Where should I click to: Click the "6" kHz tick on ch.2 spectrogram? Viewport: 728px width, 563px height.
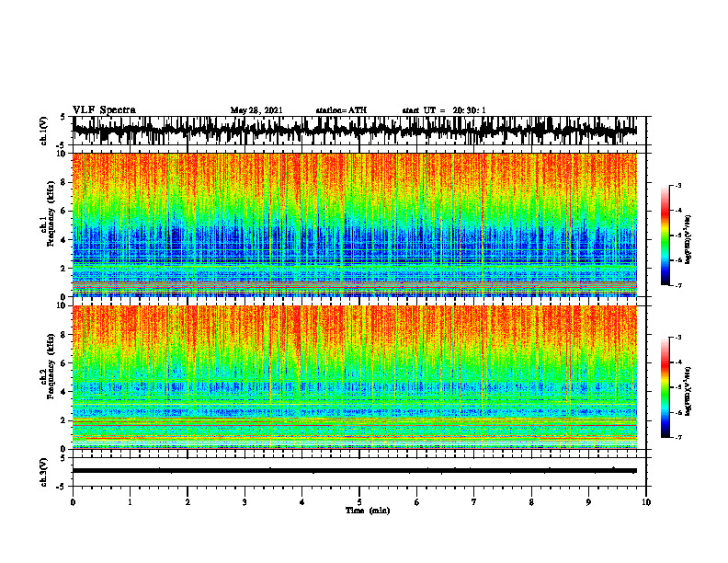(64, 363)
